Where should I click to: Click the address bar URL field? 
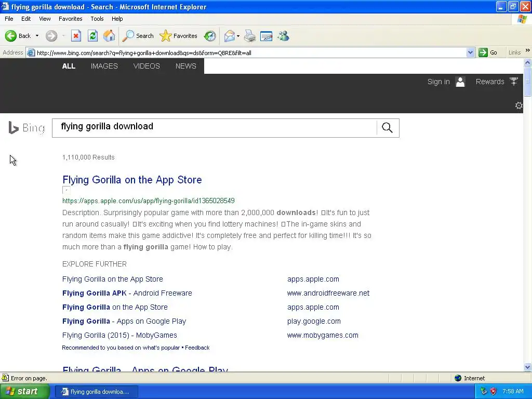point(250,52)
